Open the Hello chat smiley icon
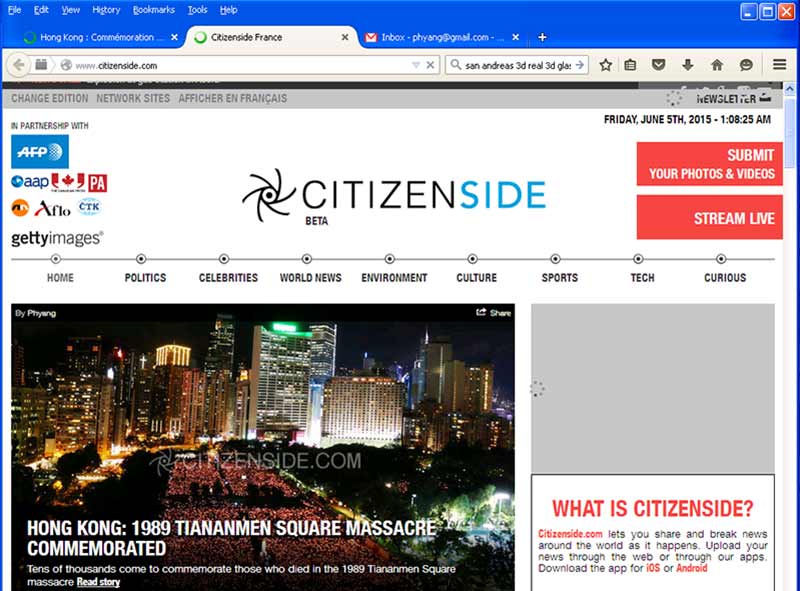Viewport: 800px width, 591px height. [x=746, y=65]
